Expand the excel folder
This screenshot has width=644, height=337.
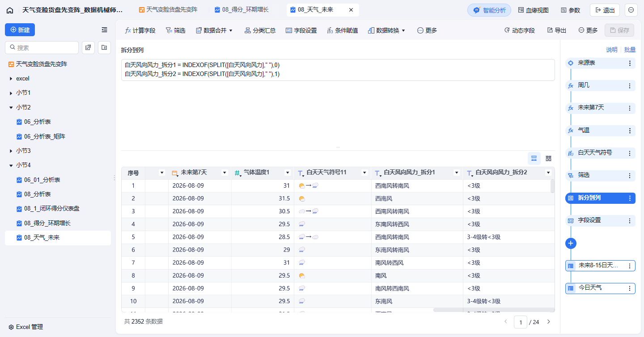[x=11, y=79]
